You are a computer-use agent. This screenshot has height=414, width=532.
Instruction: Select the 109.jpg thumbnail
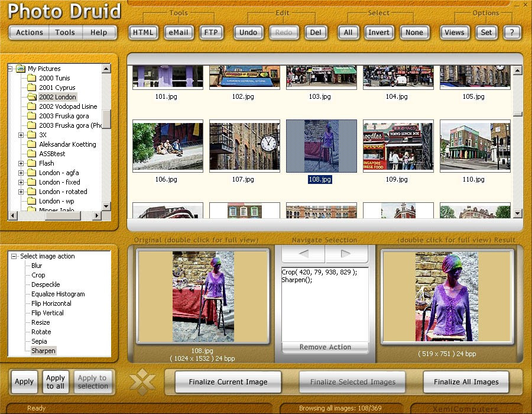tap(398, 146)
